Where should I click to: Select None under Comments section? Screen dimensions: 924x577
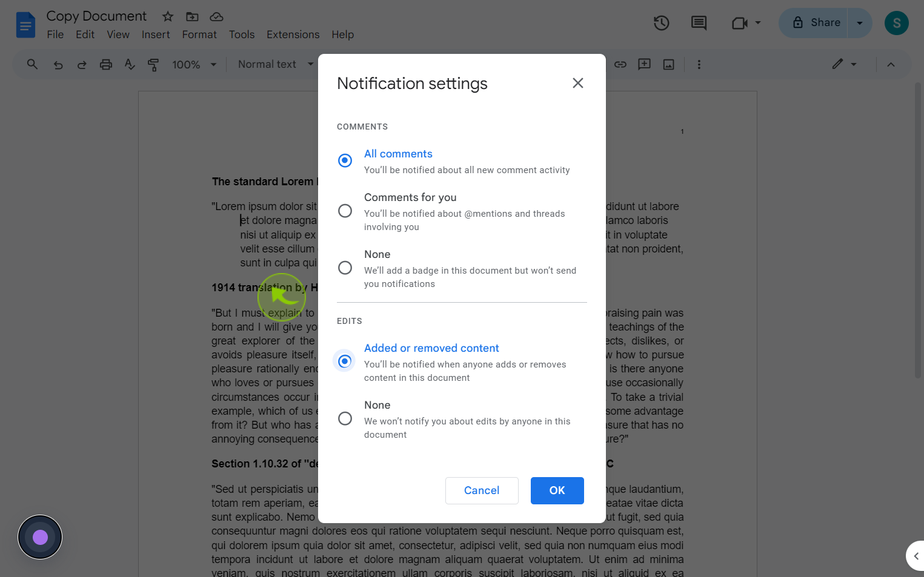click(345, 268)
